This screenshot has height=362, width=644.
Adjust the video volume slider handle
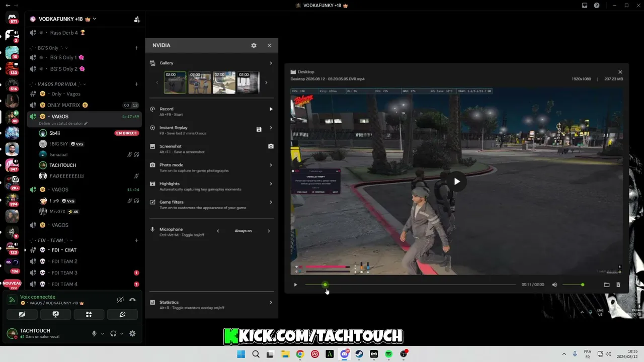tap(583, 285)
